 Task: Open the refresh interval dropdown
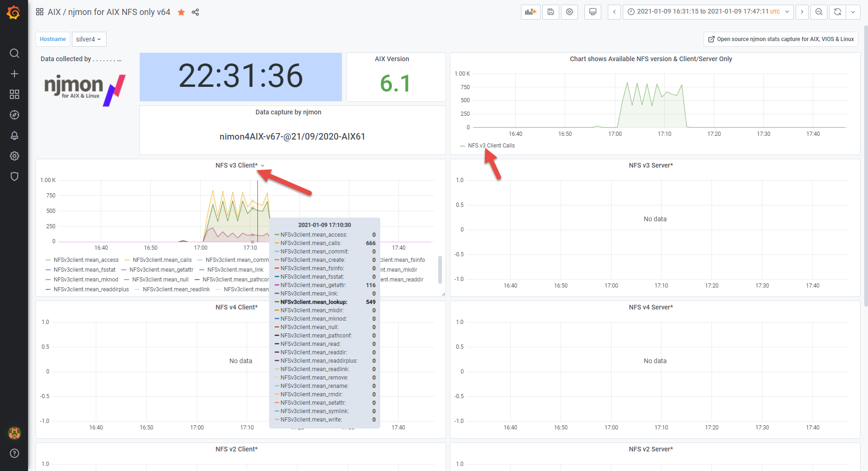point(853,12)
